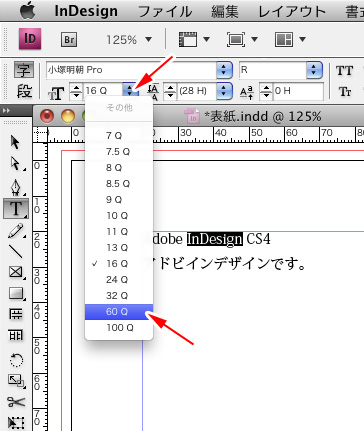Select the Vertical Grid tool
The image size is (364, 431).
tap(16, 335)
